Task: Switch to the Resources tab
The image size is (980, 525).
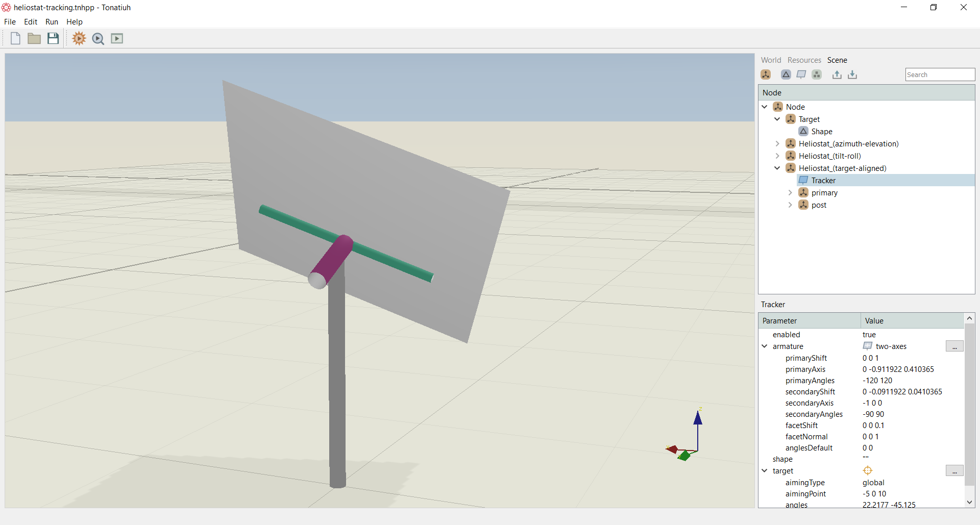Action: click(x=804, y=60)
